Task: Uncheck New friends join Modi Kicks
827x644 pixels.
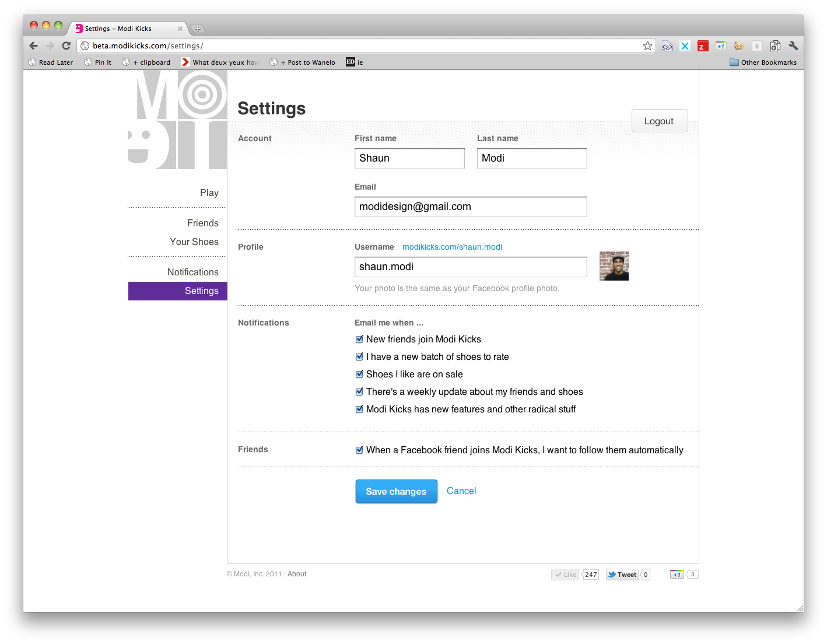Action: click(x=359, y=339)
